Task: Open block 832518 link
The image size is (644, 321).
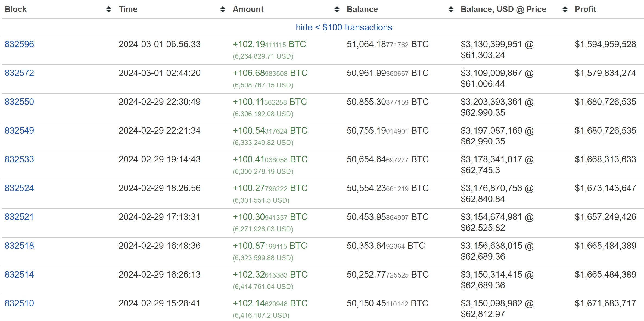Action: [x=19, y=246]
